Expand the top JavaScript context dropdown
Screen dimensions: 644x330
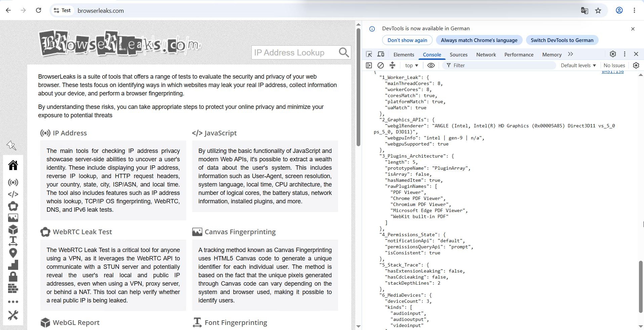point(412,66)
